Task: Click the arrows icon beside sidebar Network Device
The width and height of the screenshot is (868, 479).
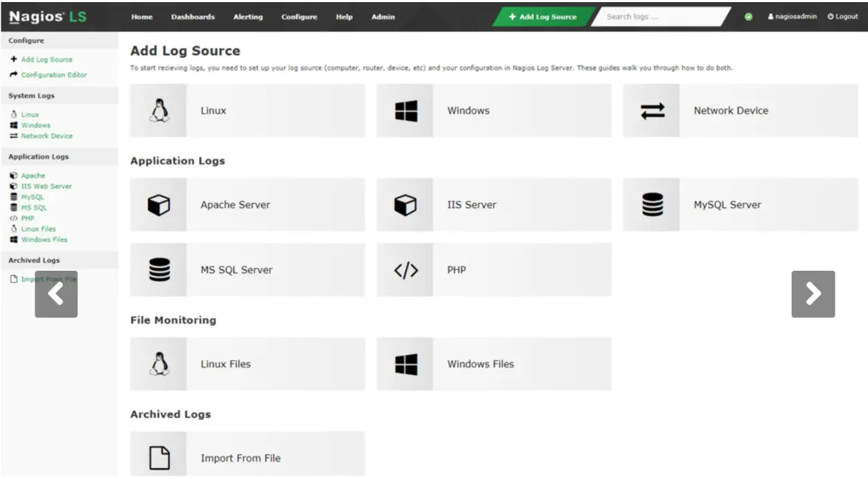Action: [14, 136]
